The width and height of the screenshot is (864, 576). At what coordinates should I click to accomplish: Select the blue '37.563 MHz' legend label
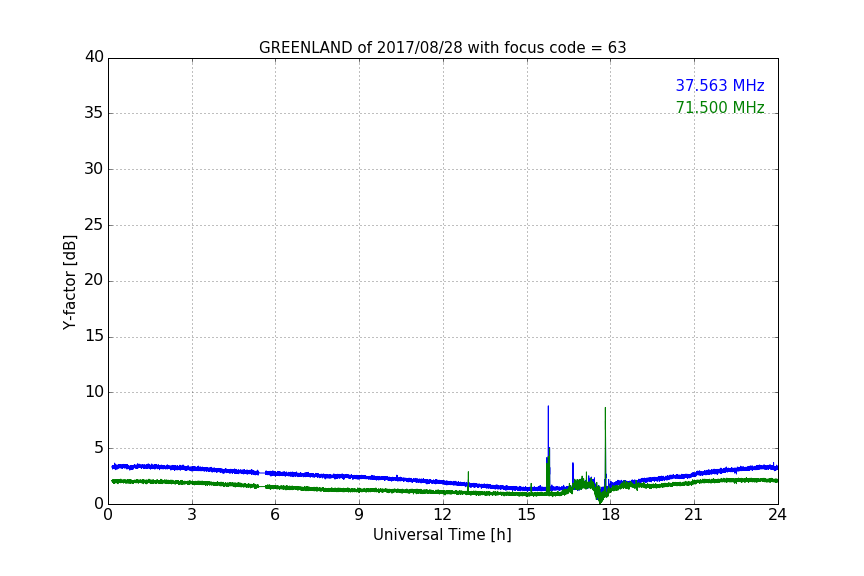(x=720, y=85)
